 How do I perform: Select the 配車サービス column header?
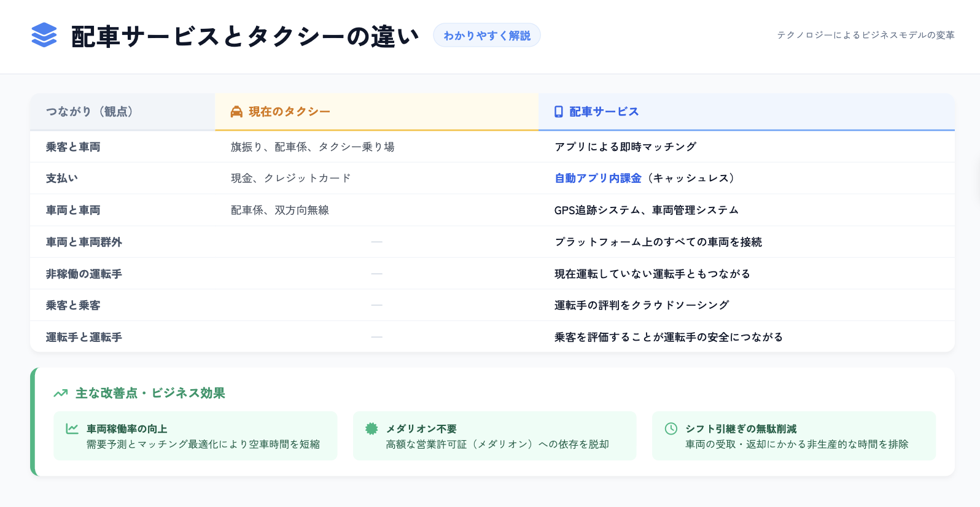pos(604,112)
